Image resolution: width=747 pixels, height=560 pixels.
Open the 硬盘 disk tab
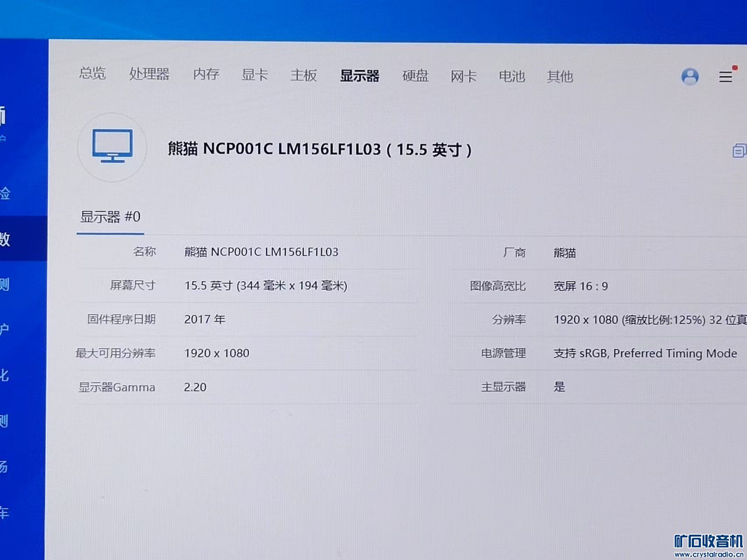(415, 76)
